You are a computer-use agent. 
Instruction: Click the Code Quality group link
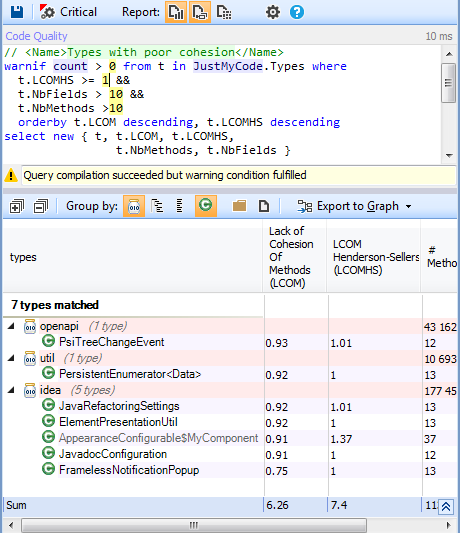point(36,36)
